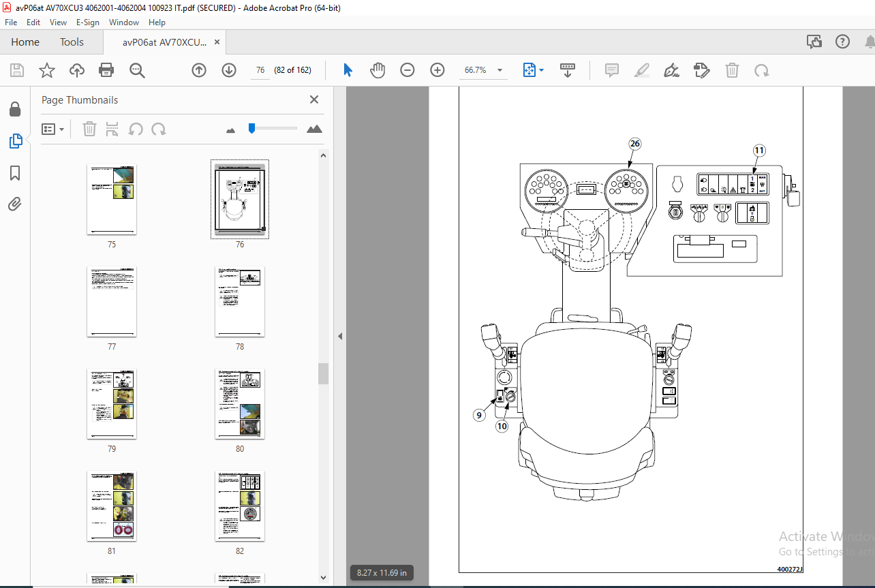Enable scrolling mode icon in the toolbar
Image resolution: width=875 pixels, height=588 pixels.
click(x=568, y=70)
